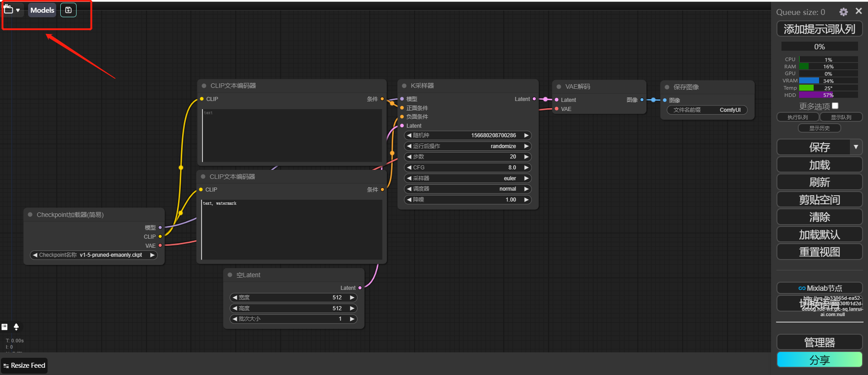This screenshot has height=375, width=868.
Task: Collapse the 空Latent node via title dot
Action: coord(230,275)
